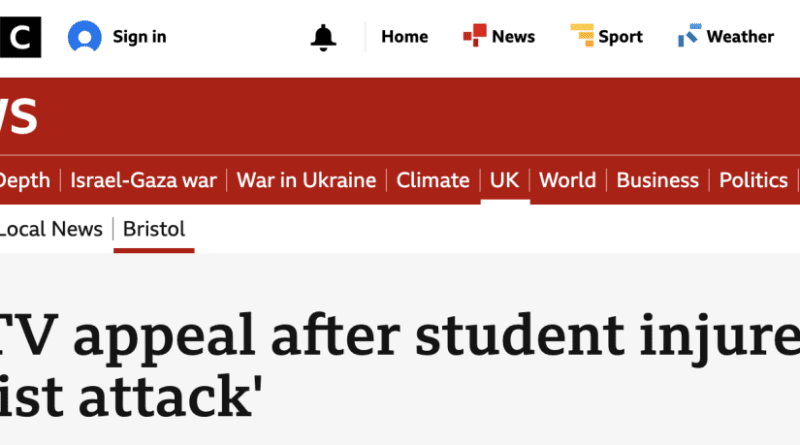Screen dimensions: 800x445
Task: Click the BBC logo block
Action: pyautogui.click(x=20, y=37)
